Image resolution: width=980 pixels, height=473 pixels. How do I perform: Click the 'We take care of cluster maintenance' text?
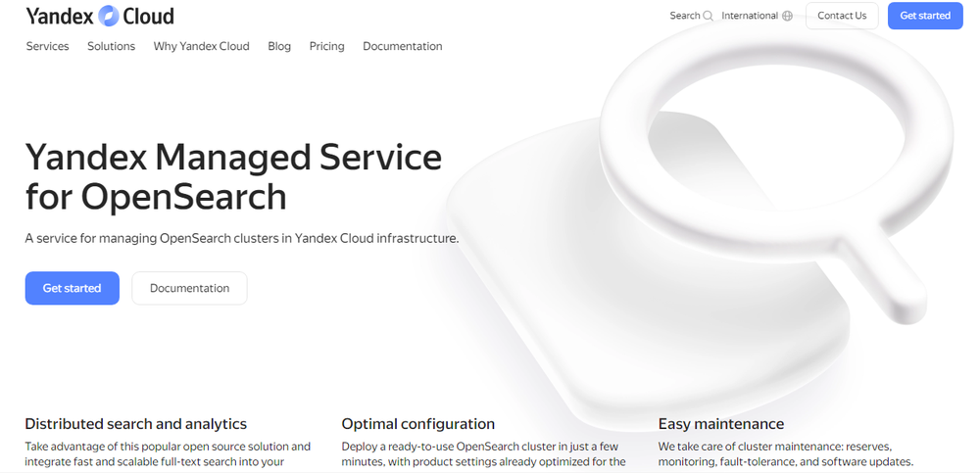(x=786, y=454)
